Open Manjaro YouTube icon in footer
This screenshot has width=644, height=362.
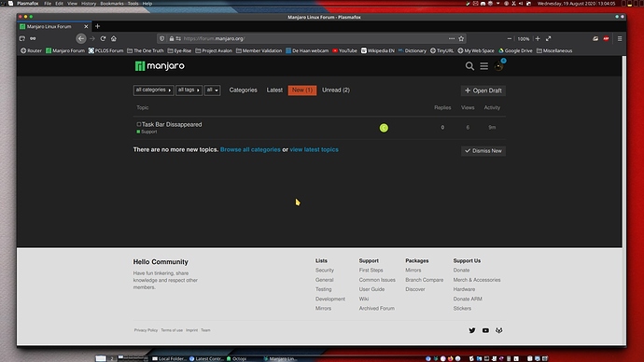coord(485,330)
